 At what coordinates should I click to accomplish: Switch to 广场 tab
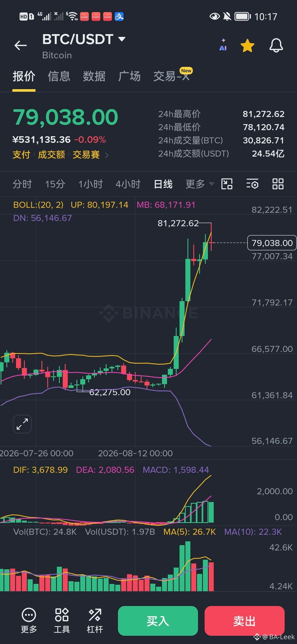[x=129, y=76]
